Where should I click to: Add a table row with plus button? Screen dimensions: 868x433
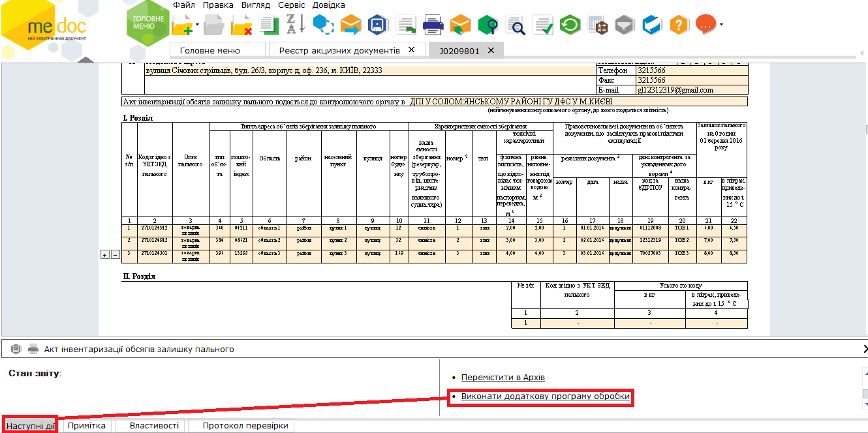click(x=104, y=254)
